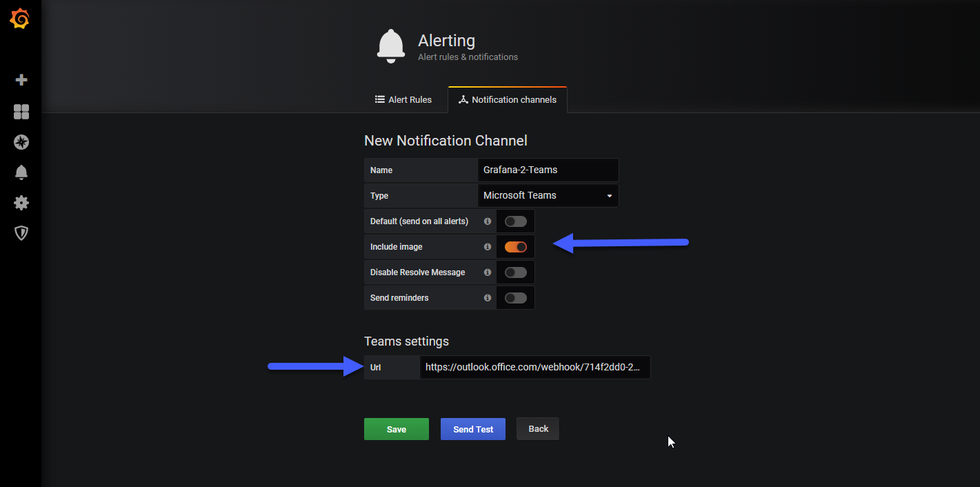This screenshot has height=487, width=980.
Task: Click the Disable Resolve Message label
Action: coord(417,272)
